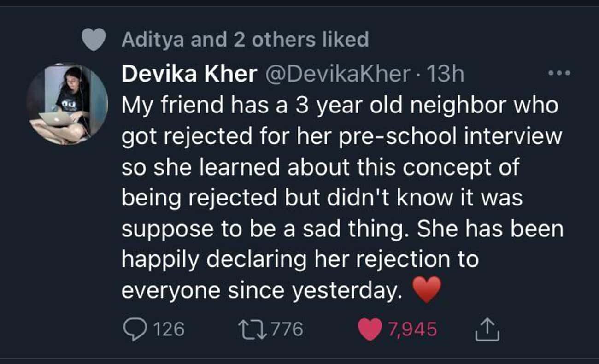
Task: Click the @DevikaKher handle
Action: pyautogui.click(x=337, y=74)
